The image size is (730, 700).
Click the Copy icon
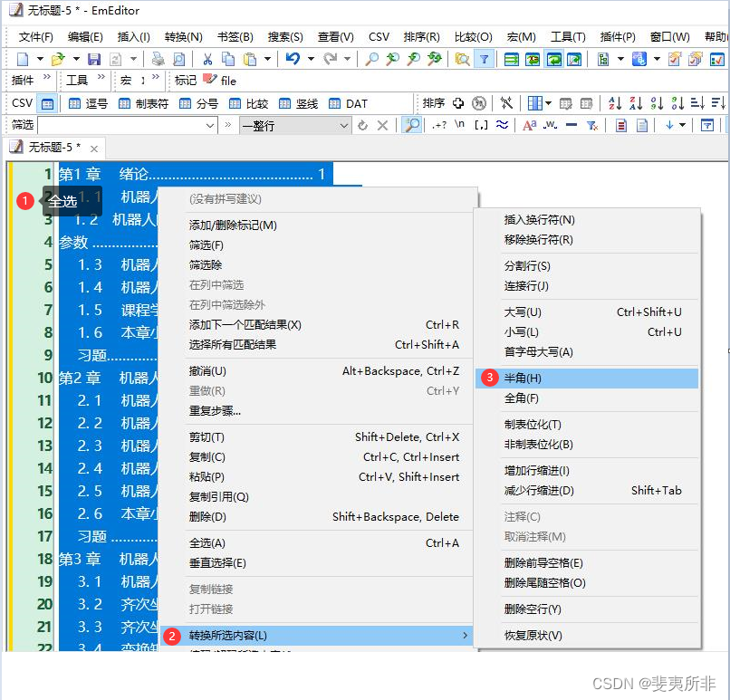(x=228, y=59)
